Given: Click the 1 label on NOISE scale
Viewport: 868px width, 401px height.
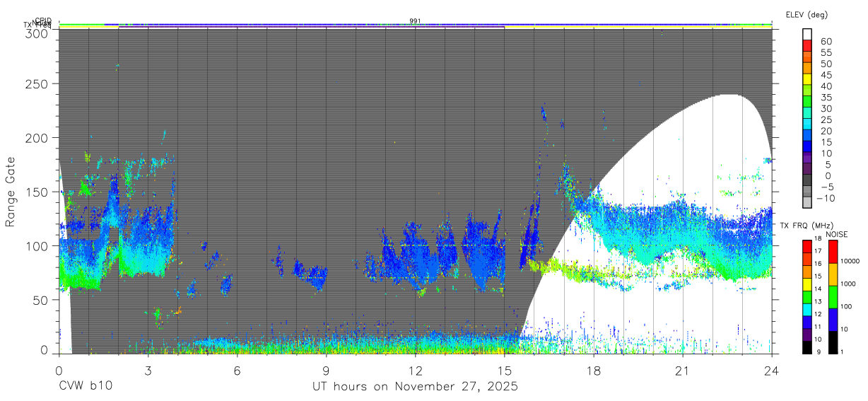Looking at the screenshot, I should (843, 351).
